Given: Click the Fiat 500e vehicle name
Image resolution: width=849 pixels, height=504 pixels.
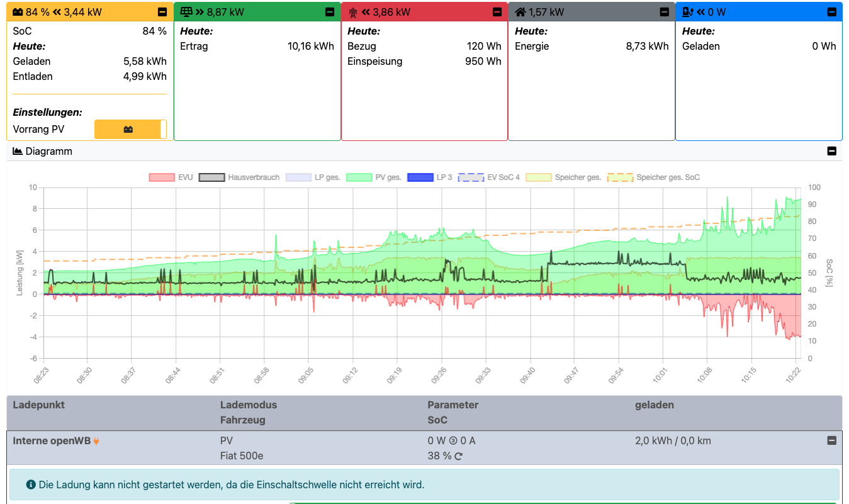Looking at the screenshot, I should pos(242,456).
